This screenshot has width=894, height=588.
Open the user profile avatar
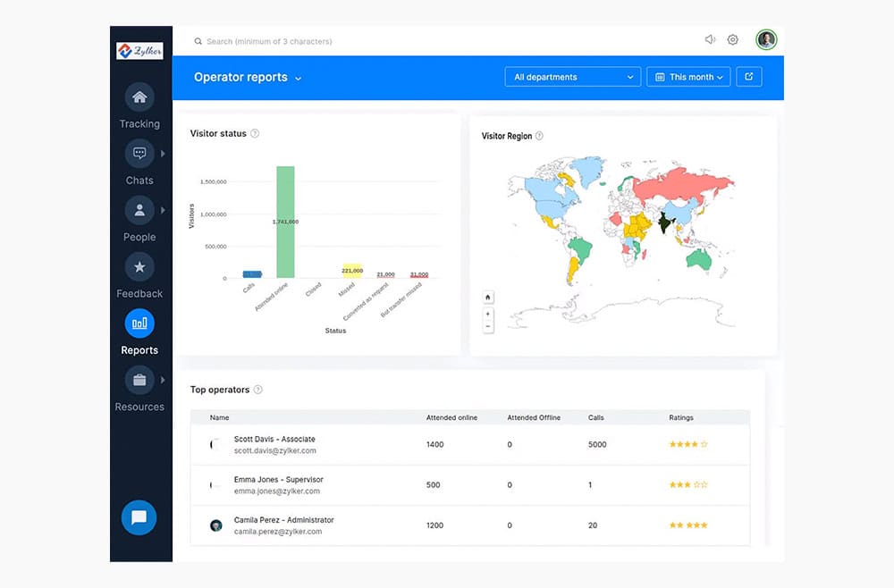[766, 40]
